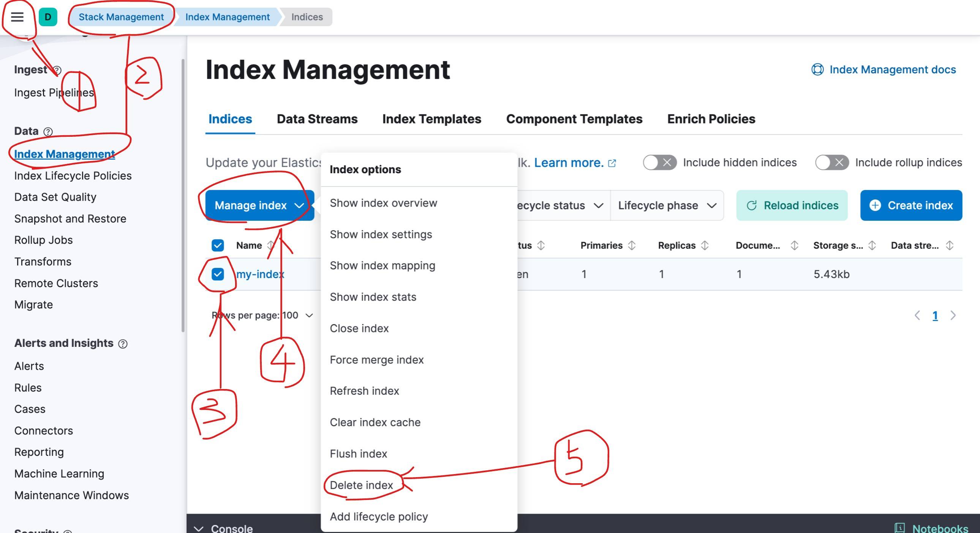The image size is (980, 533).
Task: Click the Ingest section help icon
Action: 57,70
